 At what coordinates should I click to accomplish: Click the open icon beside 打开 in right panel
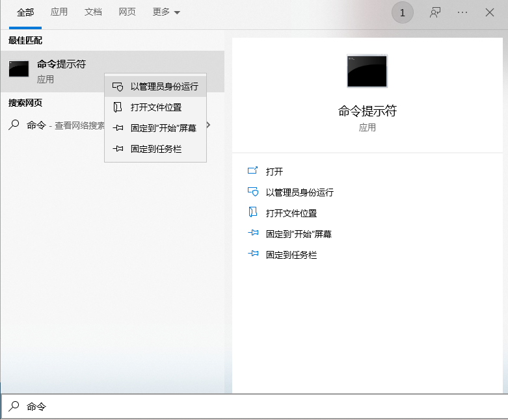(x=253, y=172)
